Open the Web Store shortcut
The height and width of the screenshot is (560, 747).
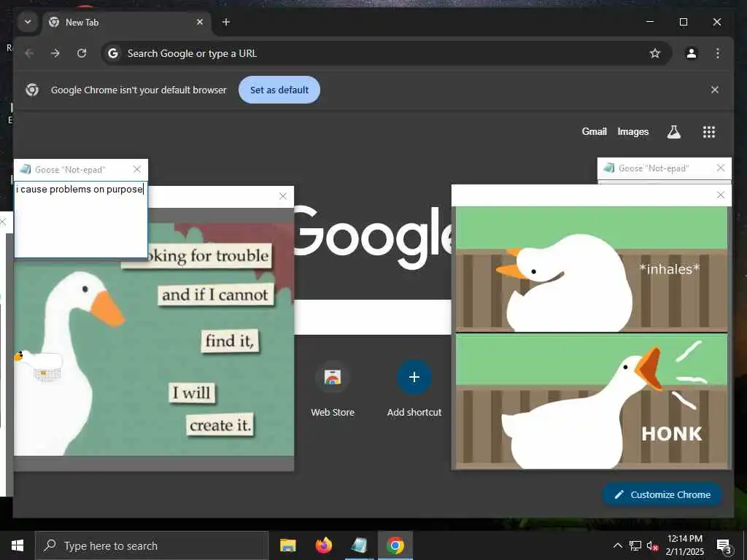tap(333, 388)
